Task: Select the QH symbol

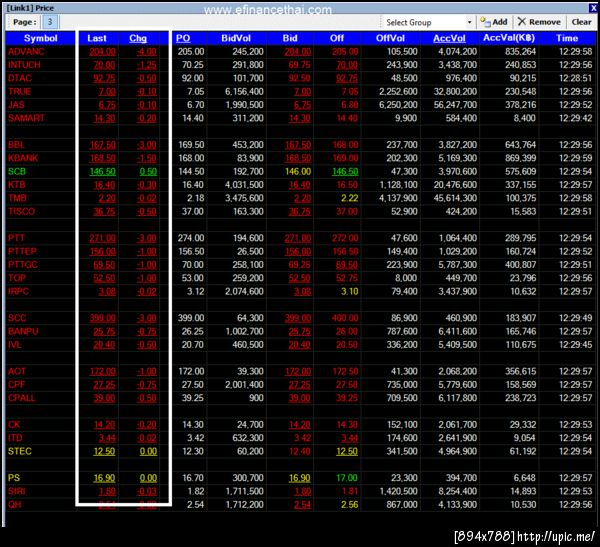Action: [x=15, y=505]
